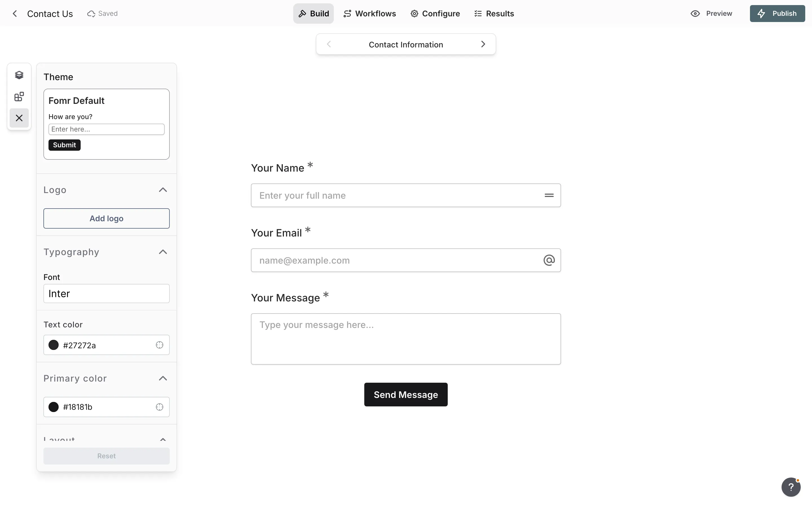
Task: Go to previous page with left chevron
Action: click(x=329, y=44)
